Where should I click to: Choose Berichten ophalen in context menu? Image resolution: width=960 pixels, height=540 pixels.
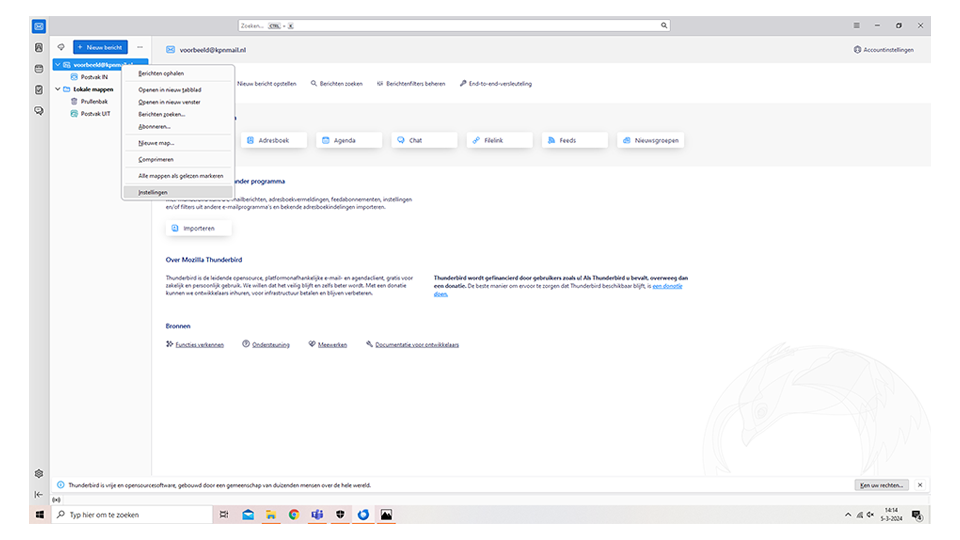click(x=178, y=73)
